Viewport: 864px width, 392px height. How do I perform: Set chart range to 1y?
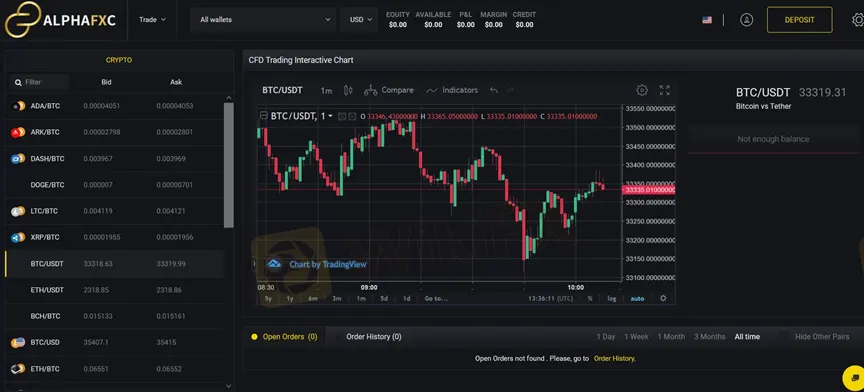290,298
